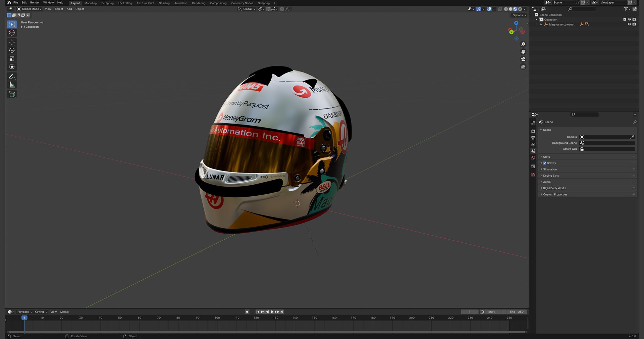Open the Global orientation dropdown
Viewport: 644px width, 339px height.
point(247,9)
